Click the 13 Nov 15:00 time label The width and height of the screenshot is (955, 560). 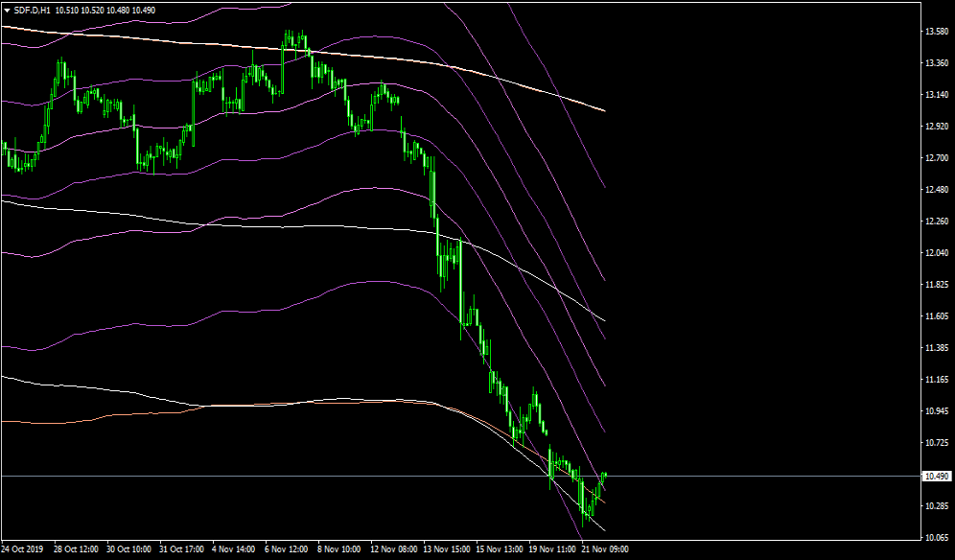coord(446,549)
